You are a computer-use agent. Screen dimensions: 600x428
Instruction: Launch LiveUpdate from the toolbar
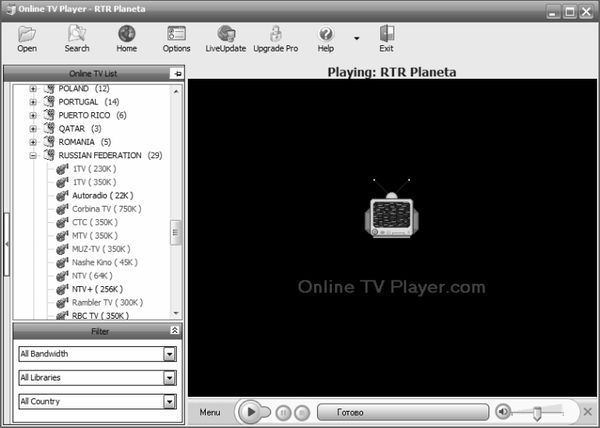(226, 36)
